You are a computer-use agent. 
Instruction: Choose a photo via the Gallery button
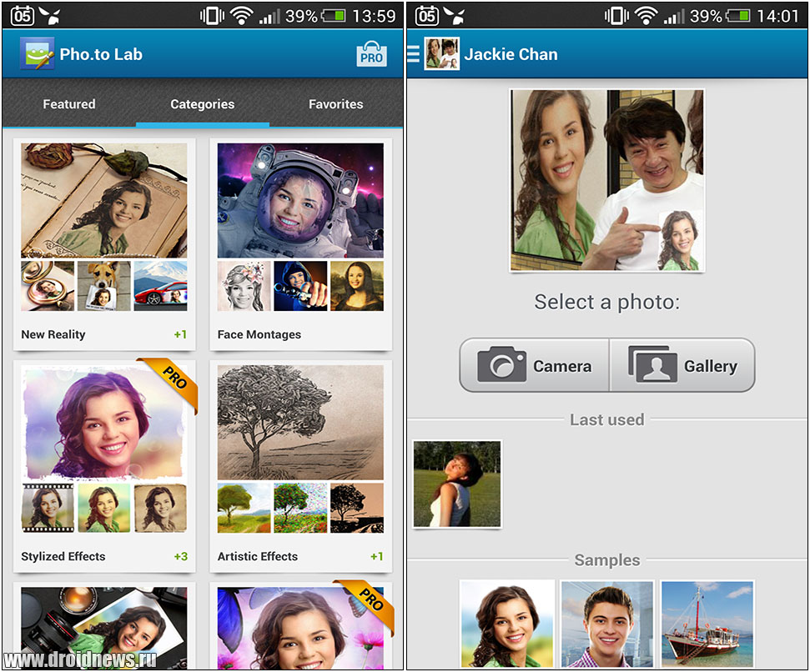point(682,365)
